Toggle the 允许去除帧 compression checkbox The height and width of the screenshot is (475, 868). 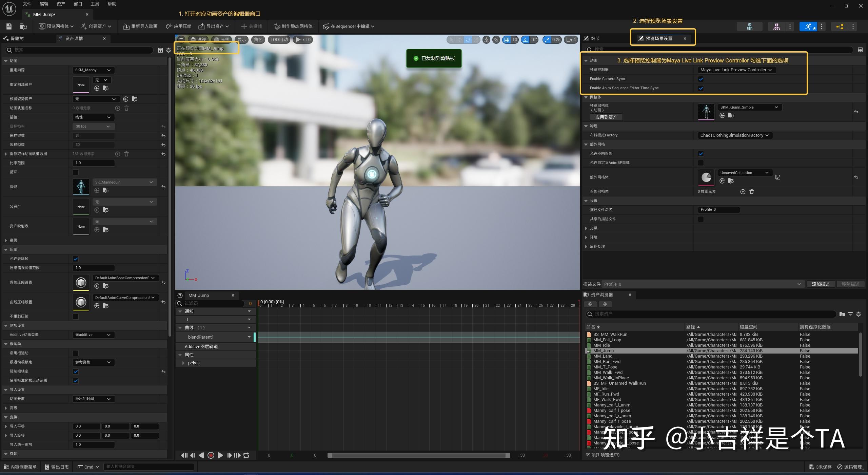click(x=75, y=259)
